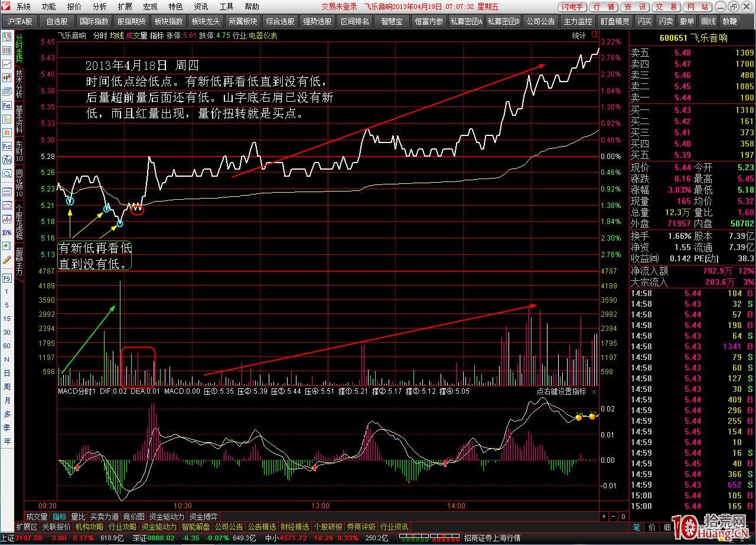Screen dimensions: 756x545
Task: Open the 股指期货 toolbar button
Action: point(131,21)
